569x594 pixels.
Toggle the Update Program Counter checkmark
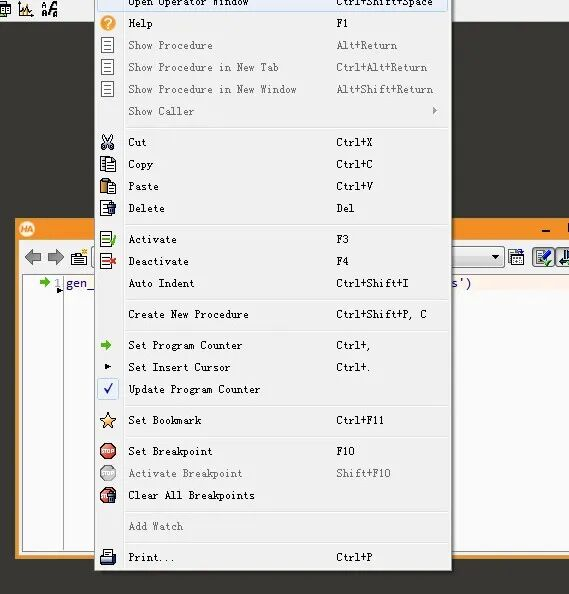108,389
